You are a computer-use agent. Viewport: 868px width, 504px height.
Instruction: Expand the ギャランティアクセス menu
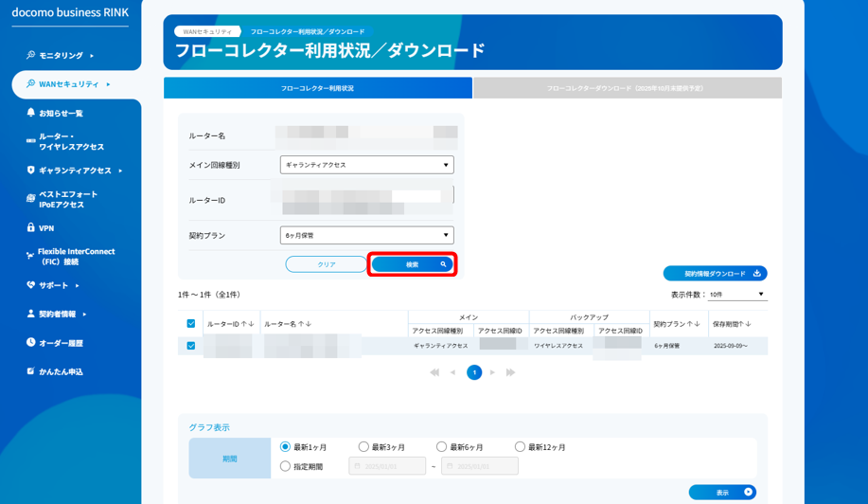point(120,171)
